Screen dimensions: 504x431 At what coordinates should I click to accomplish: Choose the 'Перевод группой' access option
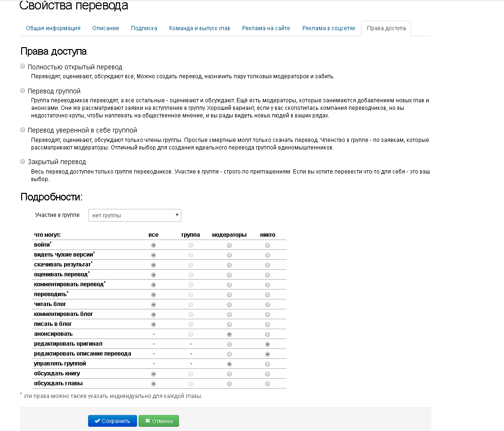[x=23, y=91]
